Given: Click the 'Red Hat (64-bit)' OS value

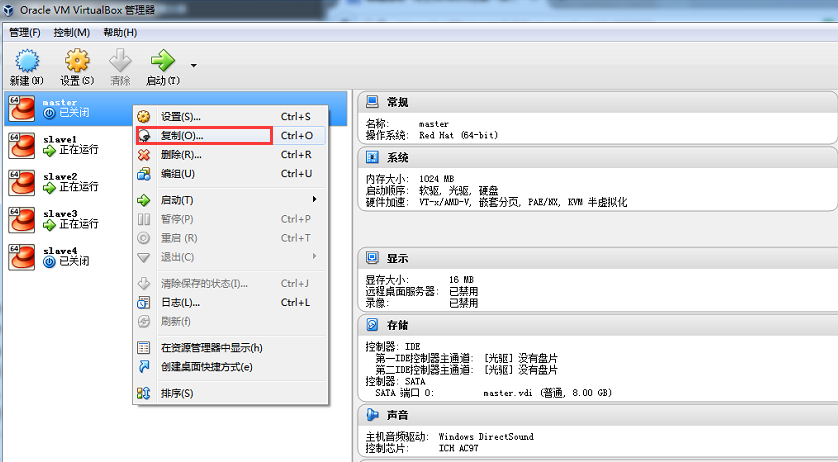Looking at the screenshot, I should point(459,135).
